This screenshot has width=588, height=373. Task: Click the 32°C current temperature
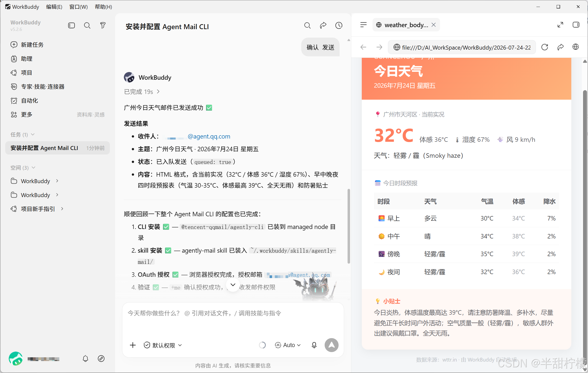[394, 136]
